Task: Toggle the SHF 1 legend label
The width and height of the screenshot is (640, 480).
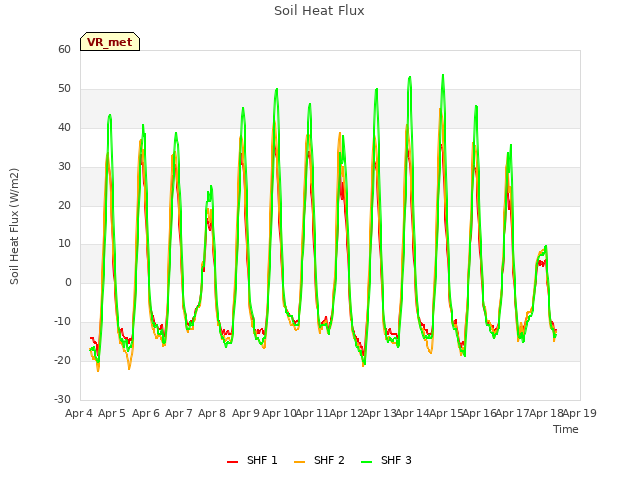Action: (x=262, y=461)
